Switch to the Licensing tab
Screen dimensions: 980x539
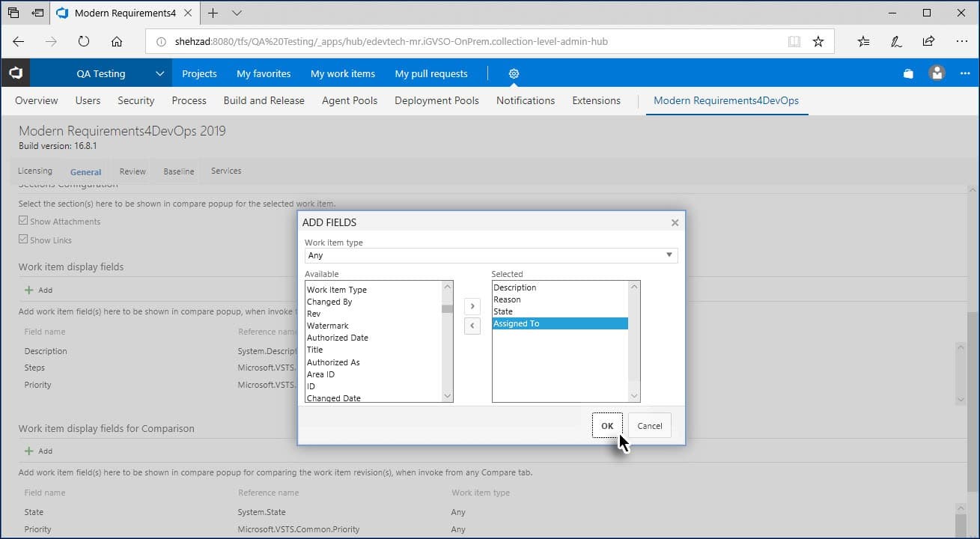(35, 171)
